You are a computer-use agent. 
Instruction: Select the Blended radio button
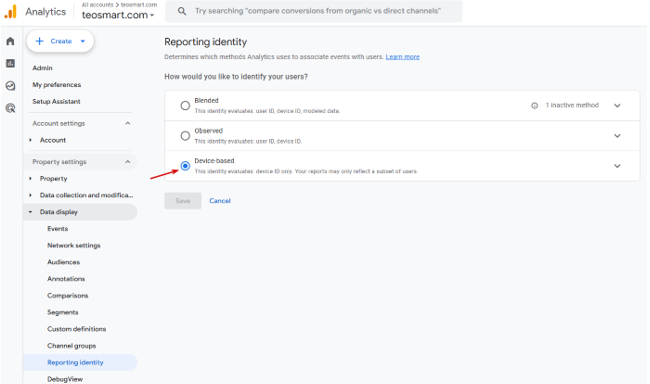tap(185, 106)
